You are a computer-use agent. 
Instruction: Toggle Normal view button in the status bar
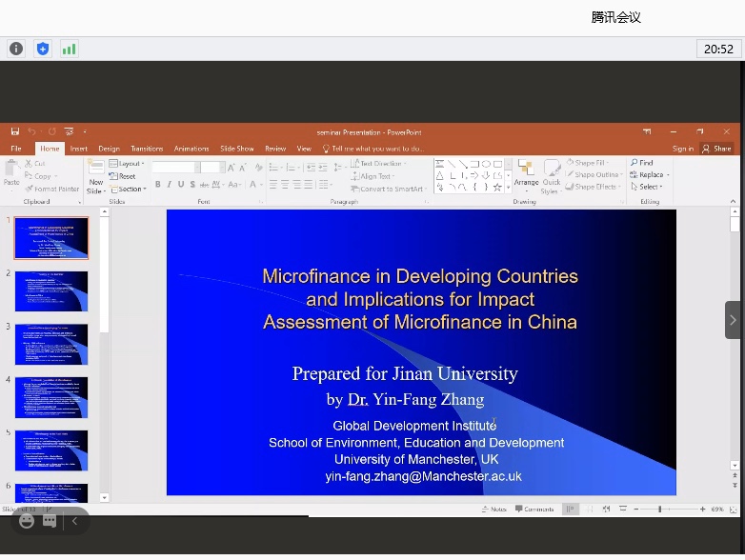pos(570,509)
